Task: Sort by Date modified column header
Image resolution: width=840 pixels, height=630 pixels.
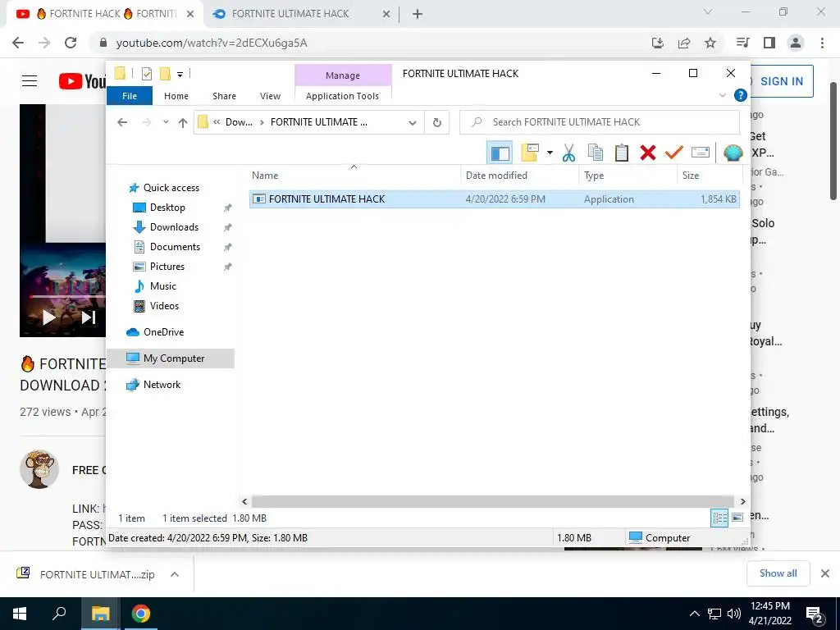Action: [x=519, y=176]
